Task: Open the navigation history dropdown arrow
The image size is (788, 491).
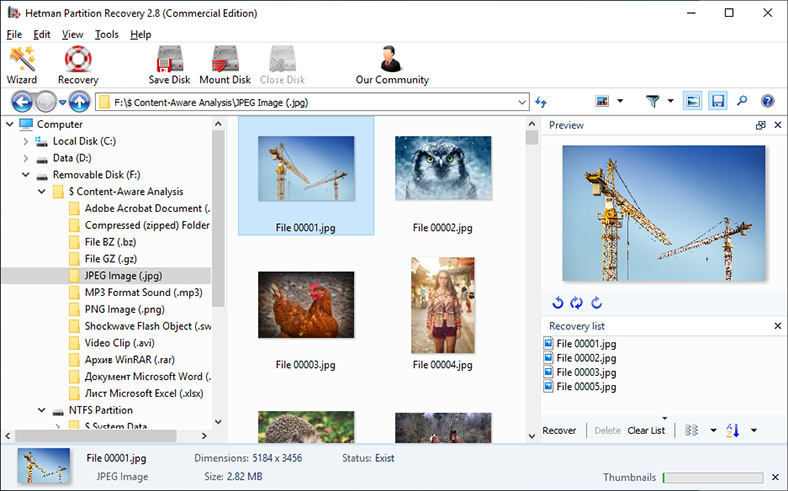Action: click(62, 103)
